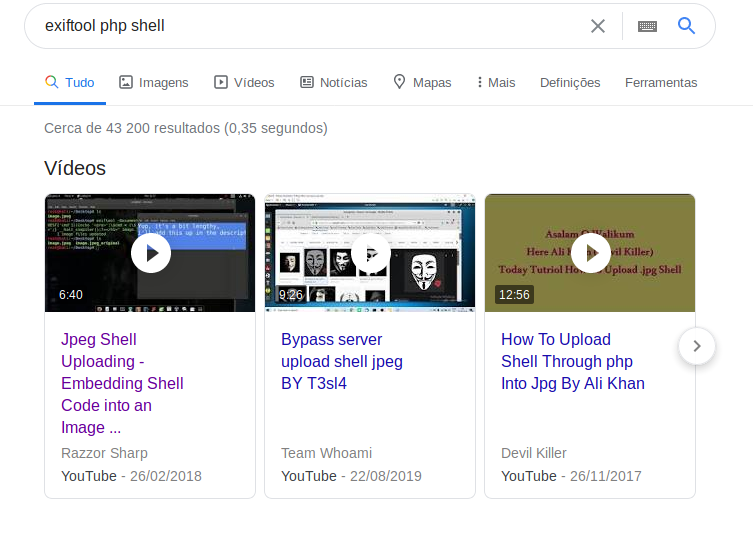Switch to the Vídeos tab

tap(244, 83)
